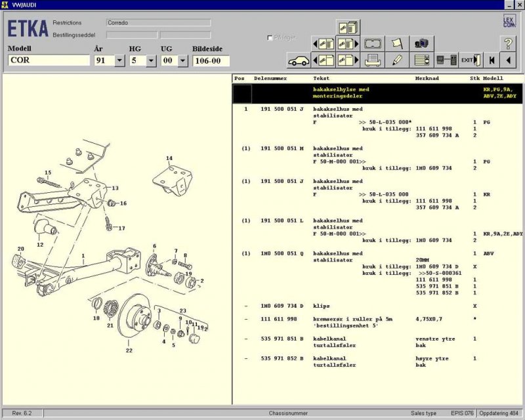Select part 535 971 851 B kabelkanal row
The height and width of the screenshot is (420, 525).
tap(283, 339)
